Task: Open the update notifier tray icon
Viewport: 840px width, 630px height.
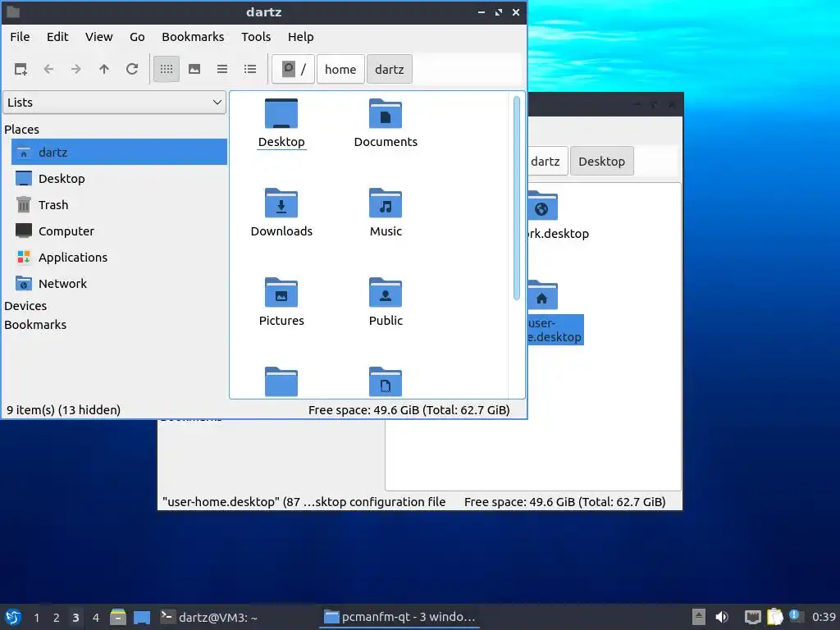Action: click(796, 616)
